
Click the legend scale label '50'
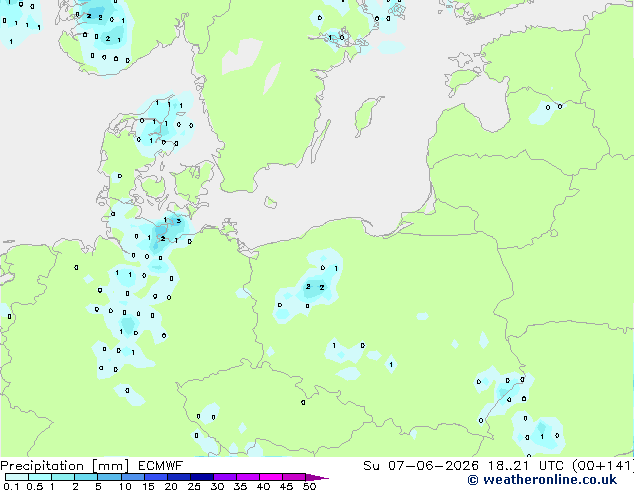click(x=309, y=486)
